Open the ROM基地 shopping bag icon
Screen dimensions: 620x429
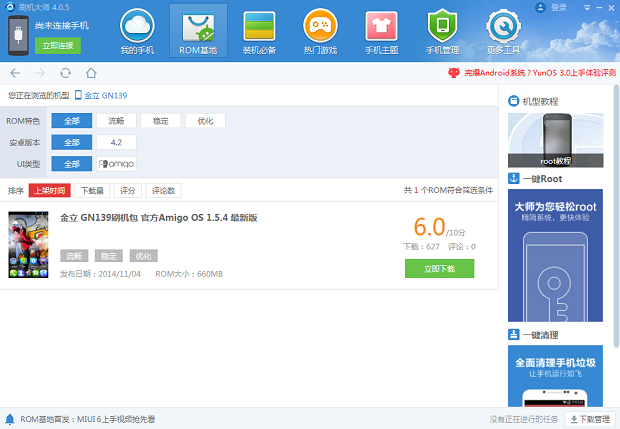pyautogui.click(x=198, y=26)
